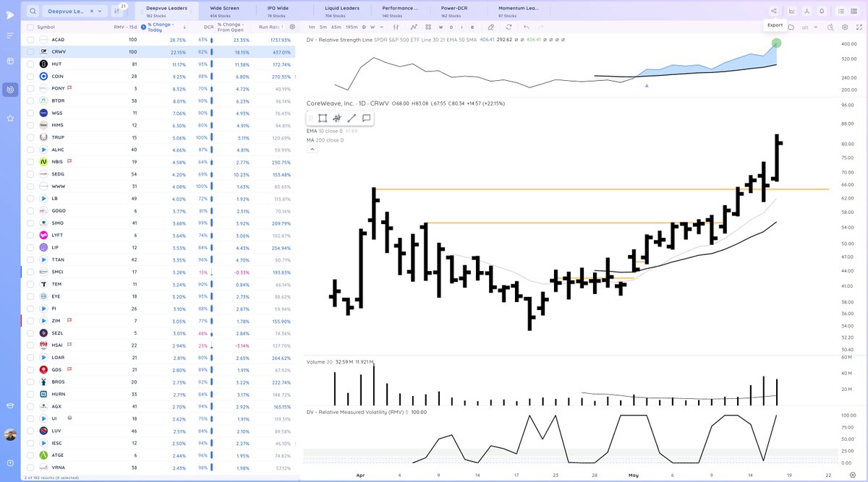Switch to IPO Wide tab
Screen dimensions: 868x482
coord(278,11)
